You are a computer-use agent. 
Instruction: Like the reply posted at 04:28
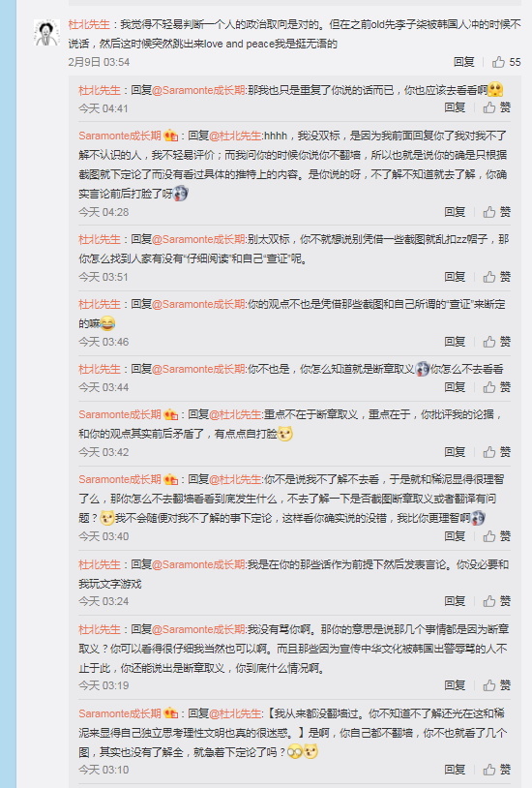(497, 212)
